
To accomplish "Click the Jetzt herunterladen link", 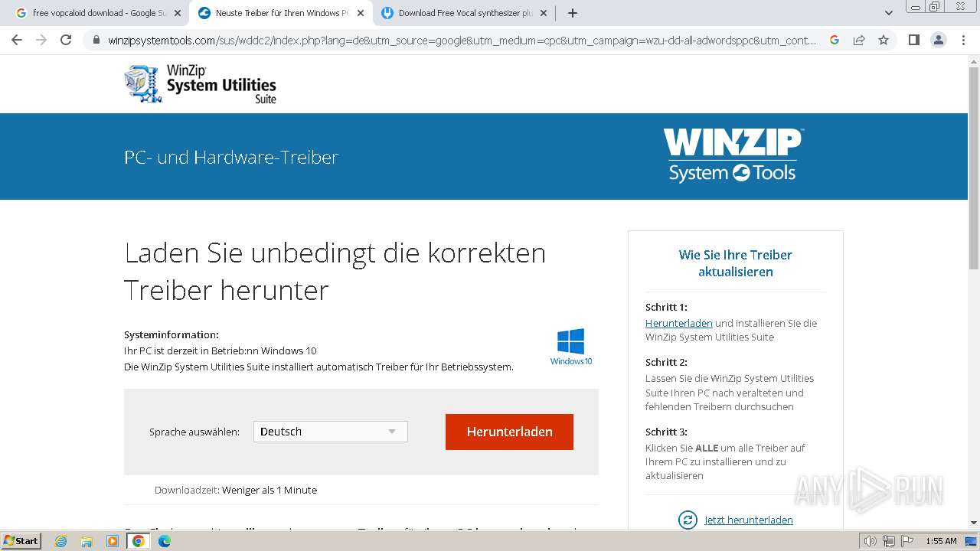I will (x=749, y=520).
